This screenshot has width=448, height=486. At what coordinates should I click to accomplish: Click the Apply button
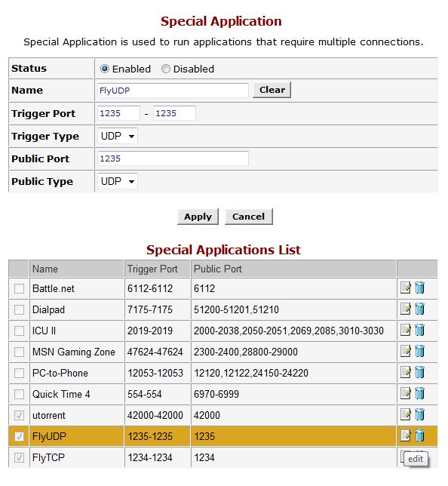click(x=198, y=217)
